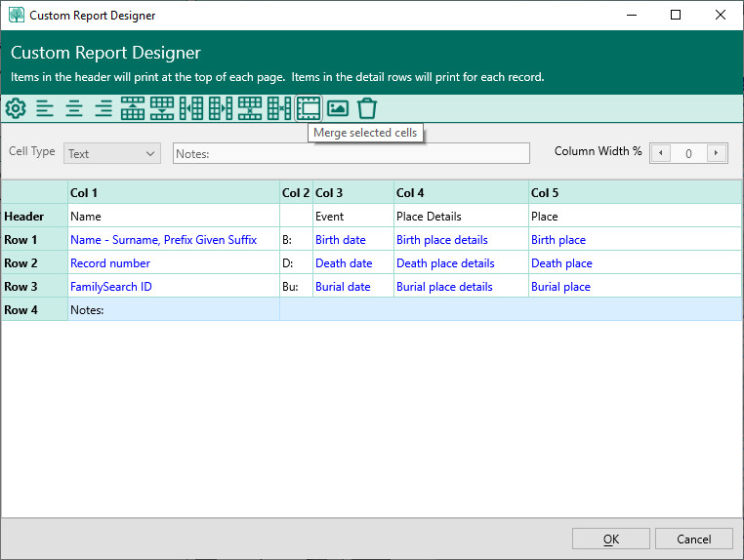Select the Birth place details cell

(441, 240)
